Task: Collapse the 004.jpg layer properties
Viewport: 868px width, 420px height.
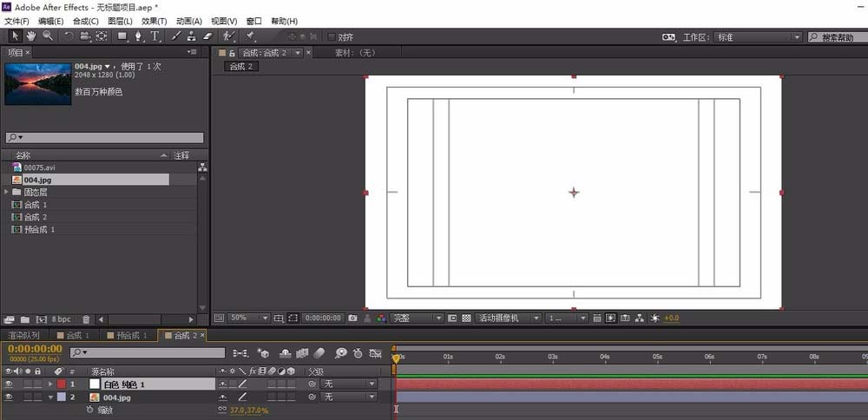Action: pos(51,397)
